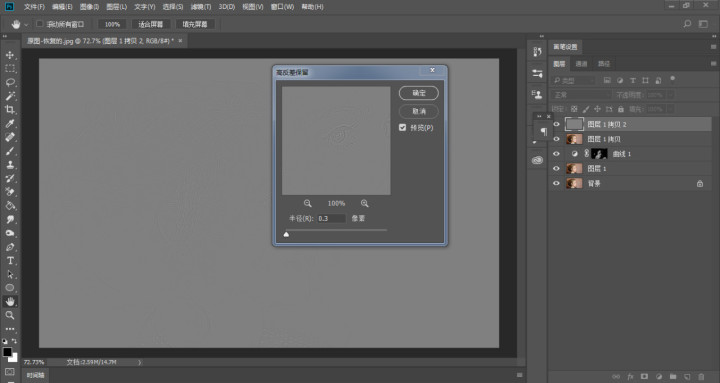Toggle the layer filter switch
The image size is (720, 383).
(672, 79)
